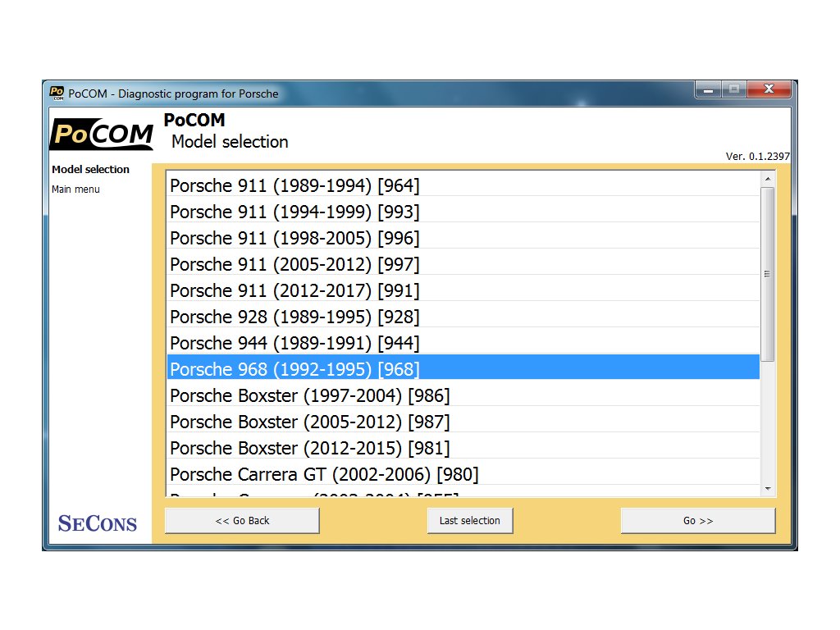Click the Go >> button

click(698, 521)
